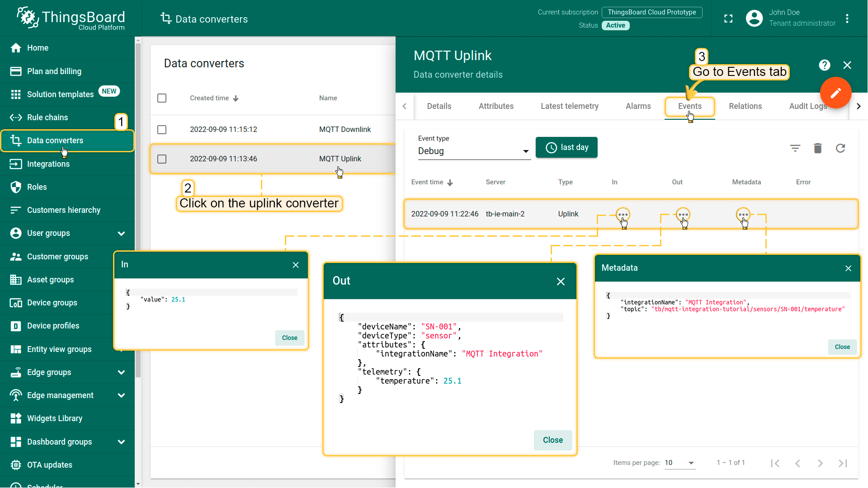The height and width of the screenshot is (488, 868).
Task: Open the Home sidebar item
Action: [x=67, y=48]
